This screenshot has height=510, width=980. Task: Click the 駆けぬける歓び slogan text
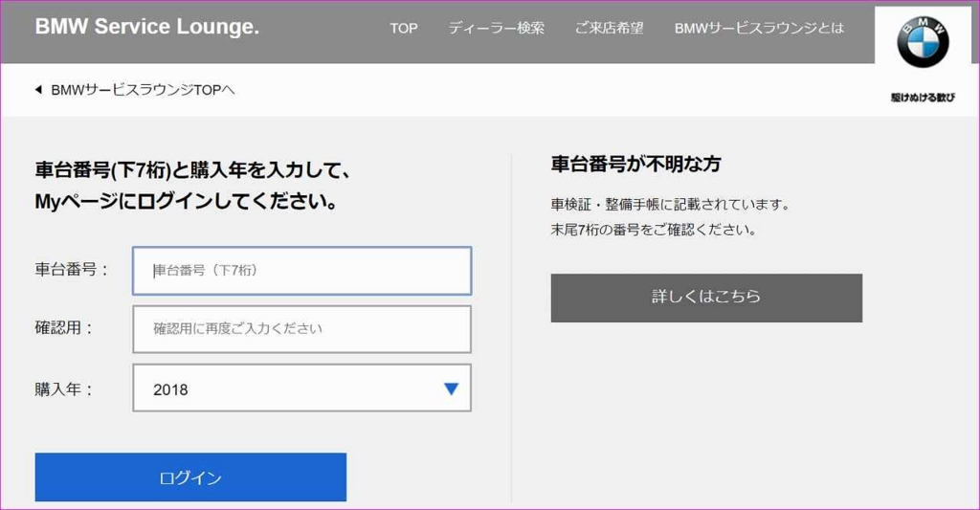(x=923, y=98)
